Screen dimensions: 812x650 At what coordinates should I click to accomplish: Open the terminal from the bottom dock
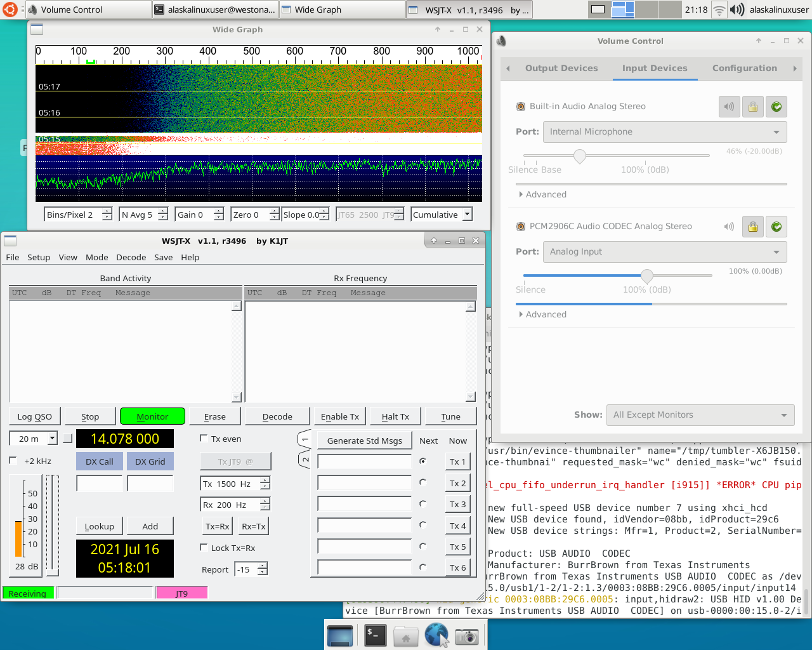375,635
